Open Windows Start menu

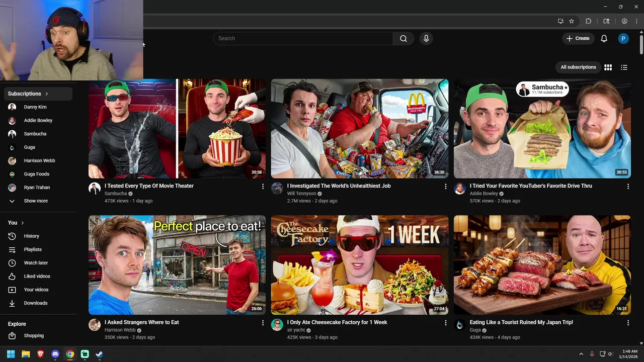click(11, 354)
